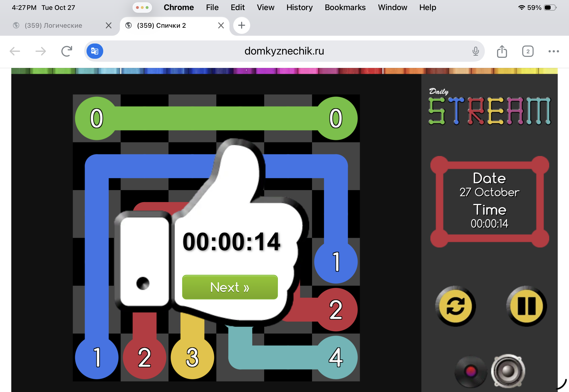Open the Window menu
Viewport: 569px width, 392px height.
pos(393,7)
